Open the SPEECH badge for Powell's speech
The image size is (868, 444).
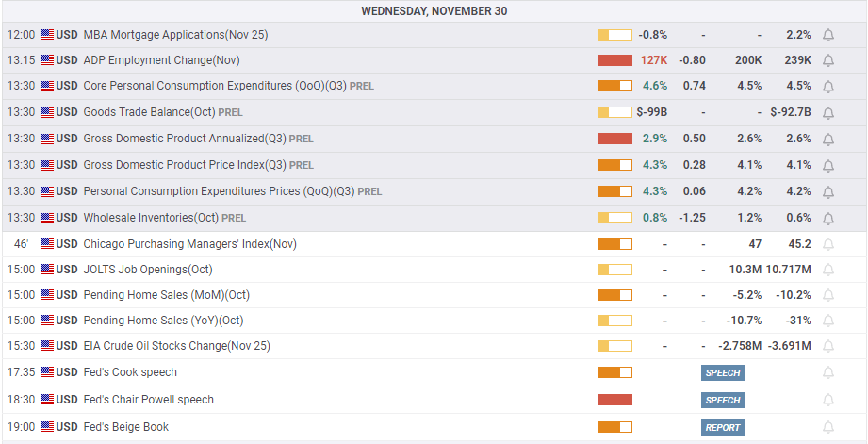723,400
